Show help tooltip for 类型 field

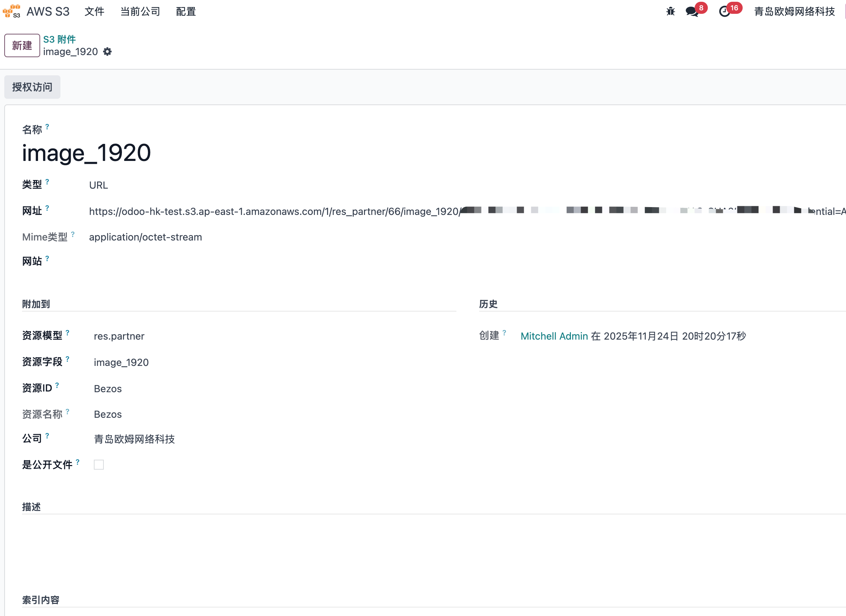pos(47,182)
